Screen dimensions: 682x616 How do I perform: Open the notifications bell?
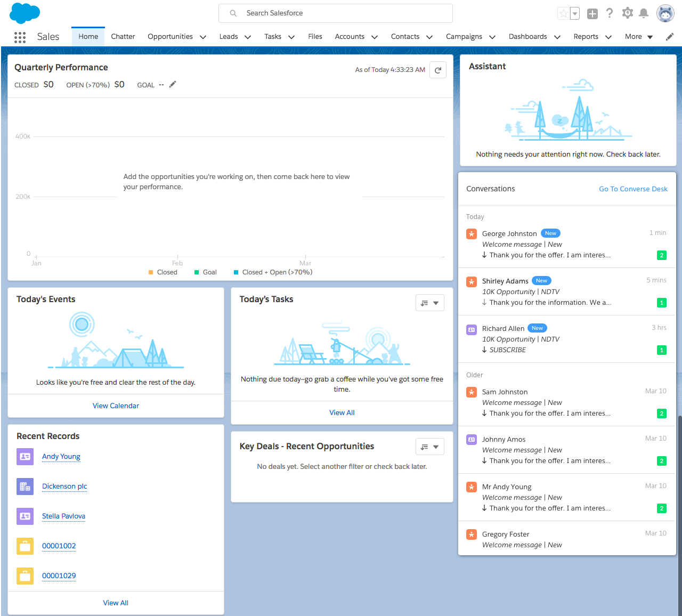click(644, 13)
